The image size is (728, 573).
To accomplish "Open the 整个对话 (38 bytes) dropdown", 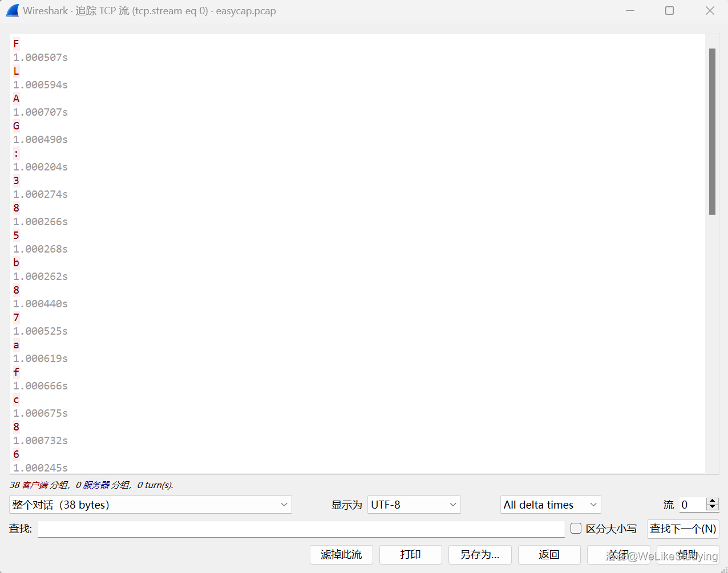I will [x=151, y=505].
